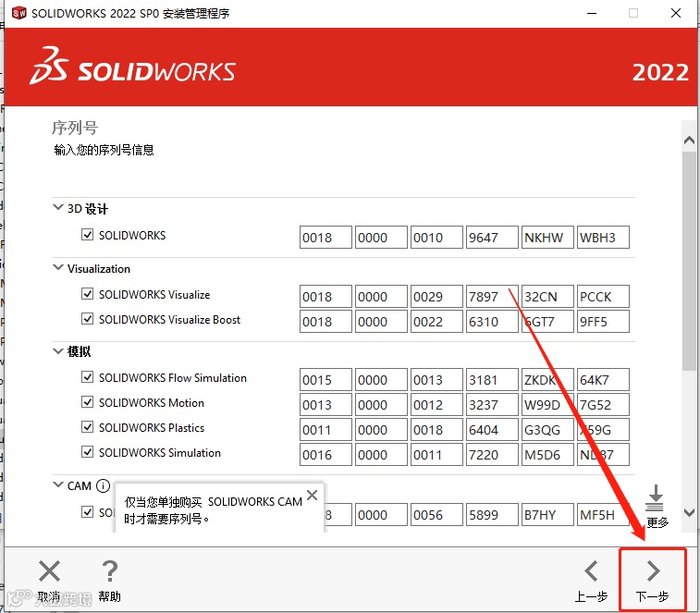Image resolution: width=700 pixels, height=613 pixels.
Task: Click Visualize Boost serial field 6310
Action: pyautogui.click(x=492, y=322)
